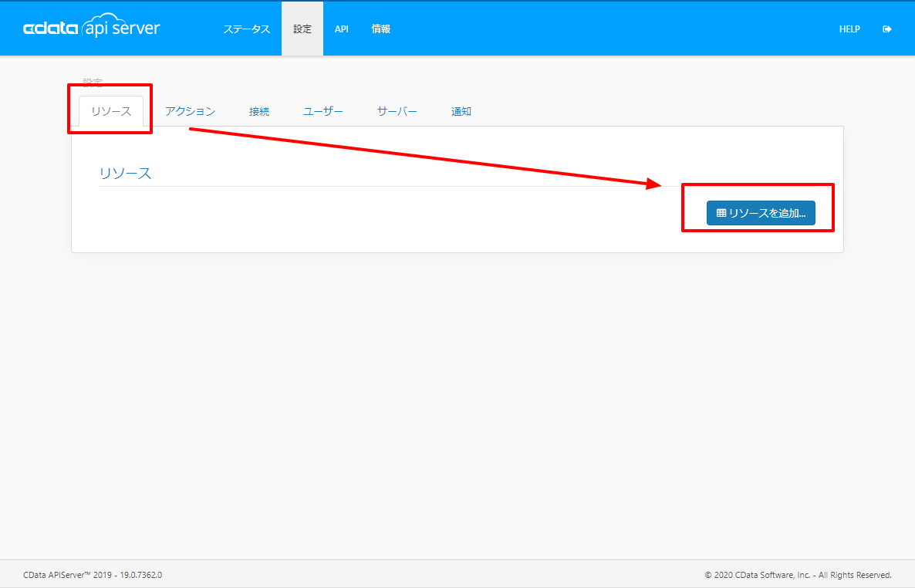Click the リソース section heading
The image size is (915, 588).
tap(126, 174)
